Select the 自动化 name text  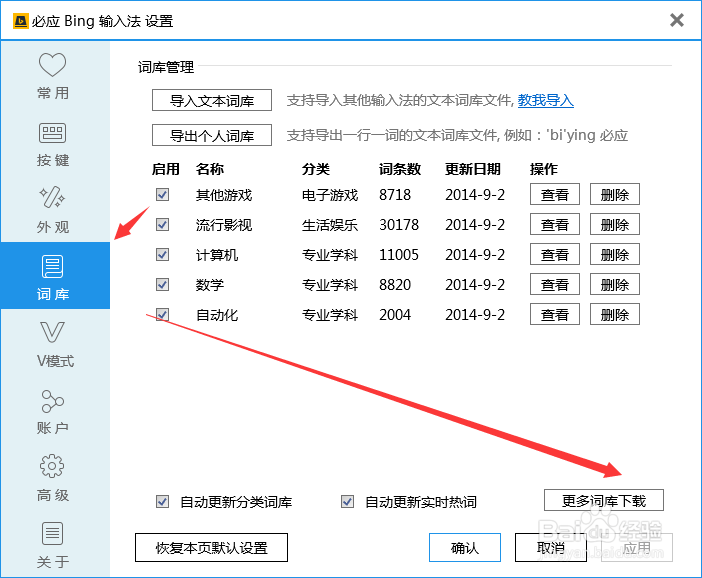tap(217, 315)
